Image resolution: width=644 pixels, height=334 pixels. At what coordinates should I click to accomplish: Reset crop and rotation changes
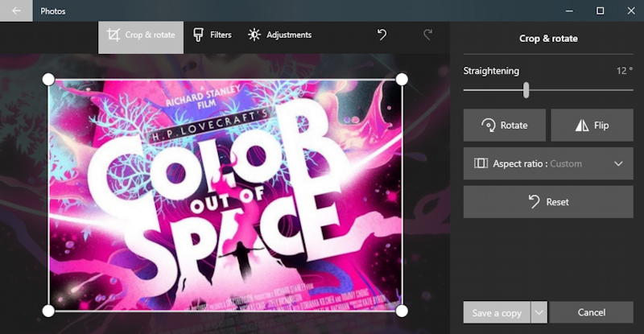tap(548, 202)
